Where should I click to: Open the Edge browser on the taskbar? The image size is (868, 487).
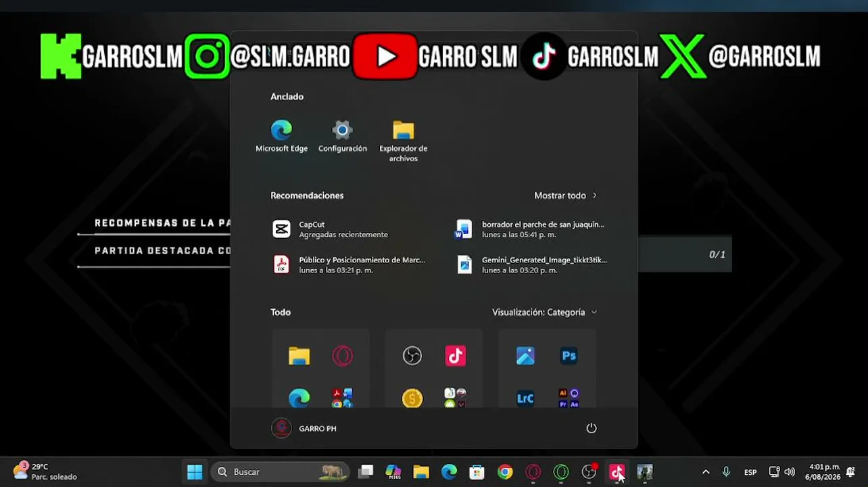tap(449, 471)
